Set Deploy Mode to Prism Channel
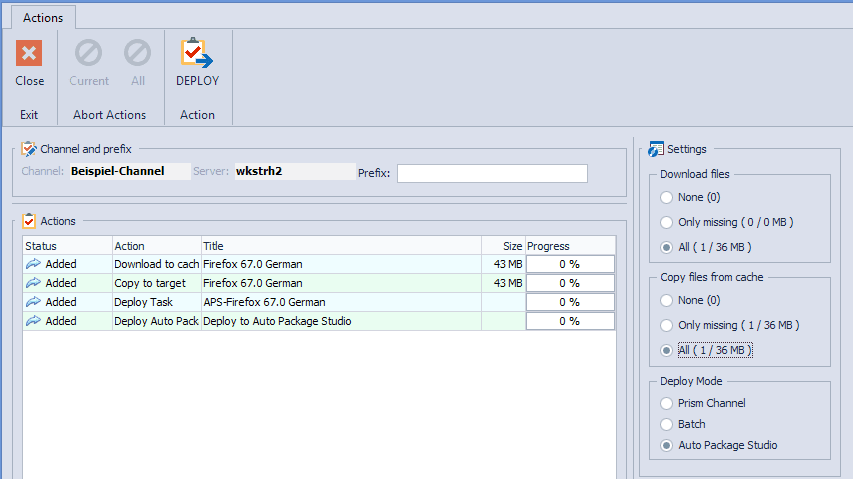The height and width of the screenshot is (479, 853). tap(667, 403)
